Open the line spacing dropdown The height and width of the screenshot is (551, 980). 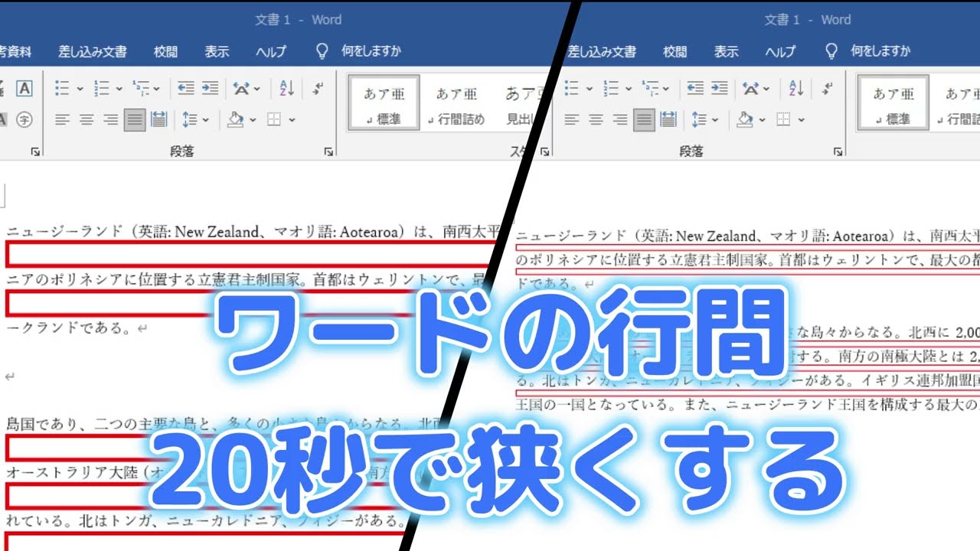[x=204, y=120]
